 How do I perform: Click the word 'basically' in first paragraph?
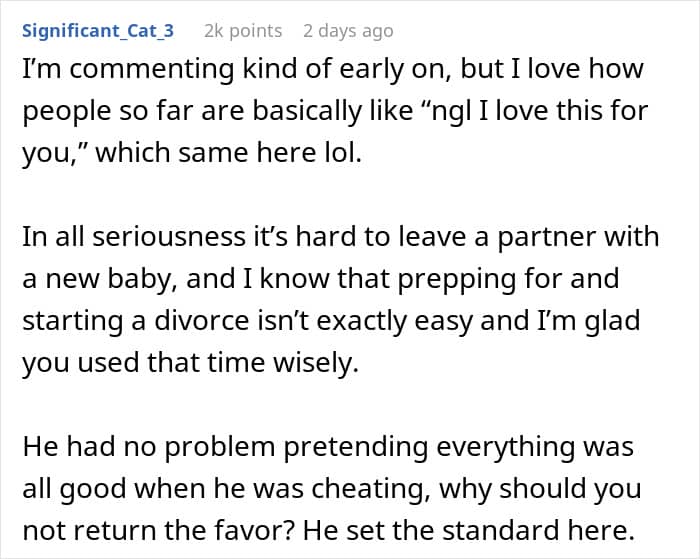tap(307, 110)
